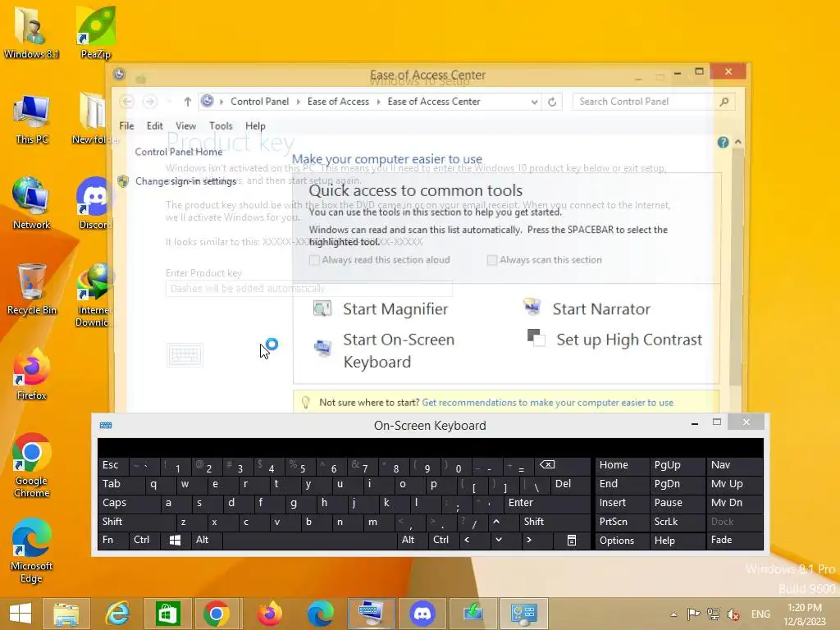Open the Network desktop icon
The width and height of the screenshot is (840, 630).
point(31,203)
